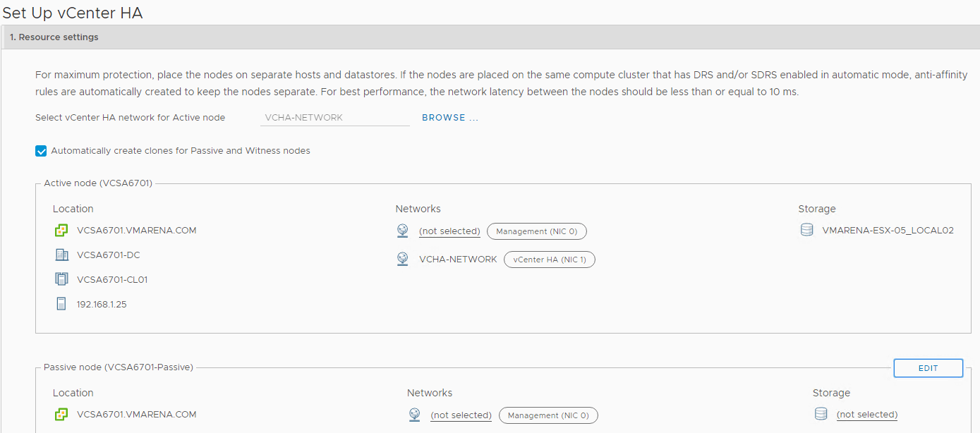The image size is (980, 433).
Task: Click the Location heading in Active node
Action: (73, 209)
